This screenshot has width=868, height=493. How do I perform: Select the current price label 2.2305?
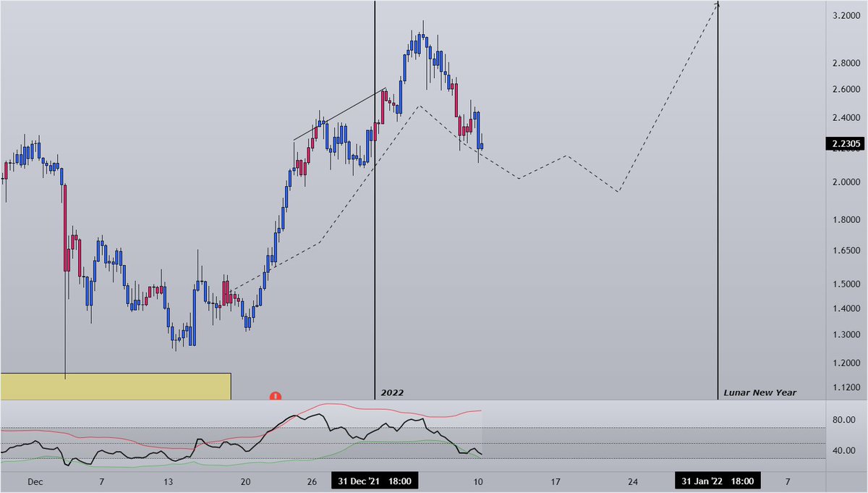845,143
